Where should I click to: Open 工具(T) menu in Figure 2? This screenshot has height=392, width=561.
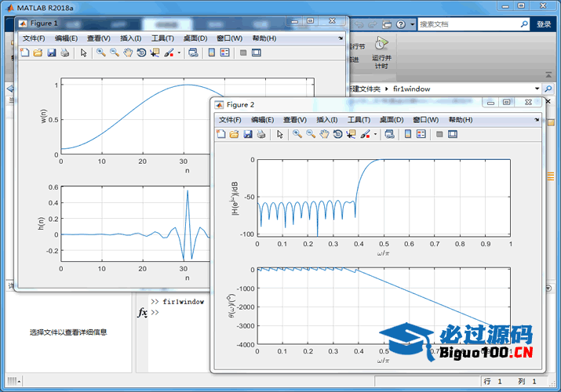[x=359, y=120]
